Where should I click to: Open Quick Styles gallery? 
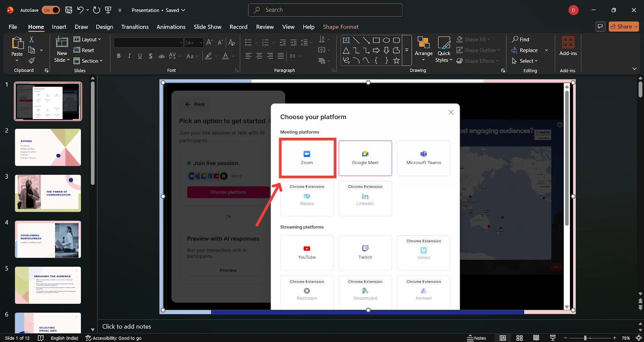444,49
